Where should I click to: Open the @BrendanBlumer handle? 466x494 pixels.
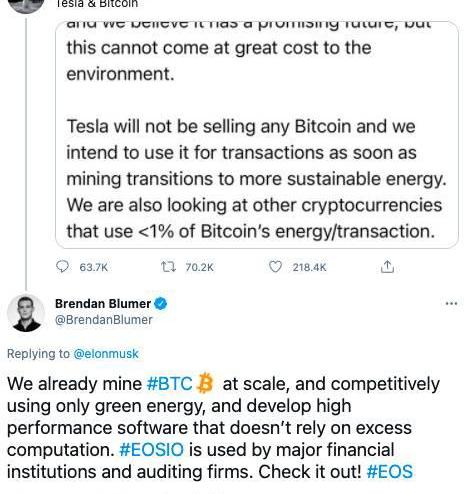[104, 320]
